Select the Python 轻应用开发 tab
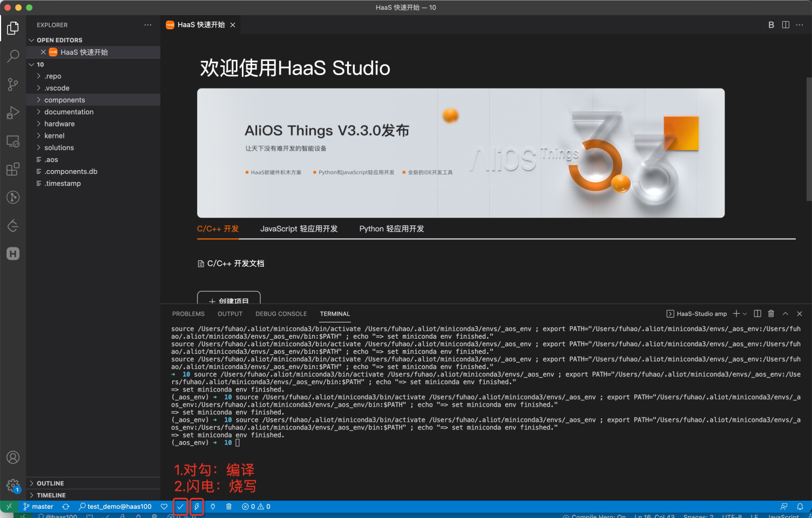This screenshot has height=518, width=812. (392, 229)
